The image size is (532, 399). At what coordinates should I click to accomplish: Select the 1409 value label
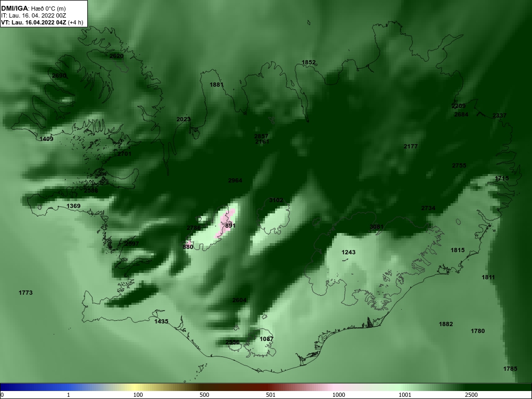pyautogui.click(x=46, y=139)
